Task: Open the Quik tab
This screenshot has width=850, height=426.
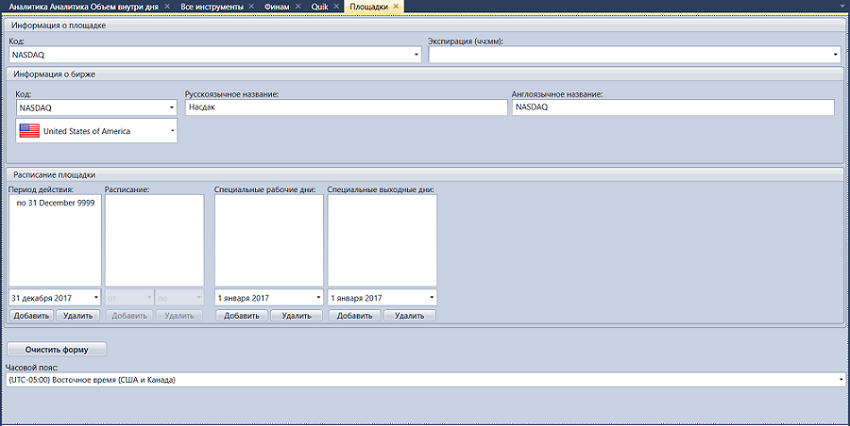Action: tap(320, 7)
